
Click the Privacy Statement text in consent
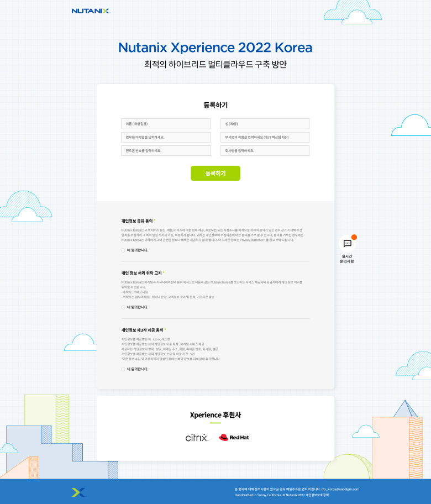[253, 240]
